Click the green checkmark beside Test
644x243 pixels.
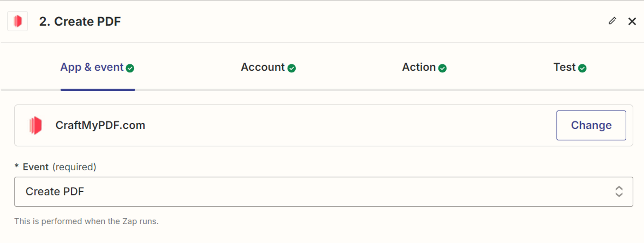tap(583, 68)
